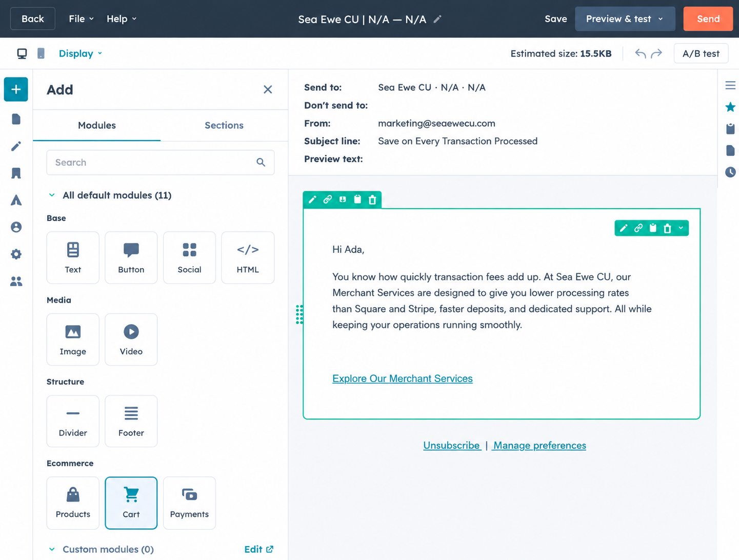Open the A/B test button
Viewport: 739px width, 560px height.
701,53
